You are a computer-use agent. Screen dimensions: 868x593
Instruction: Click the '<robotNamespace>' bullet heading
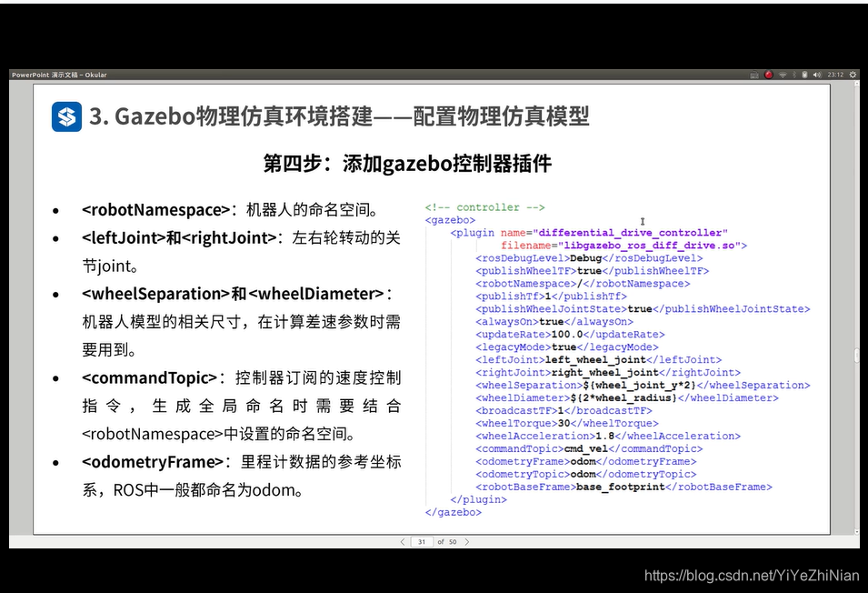[155, 210]
